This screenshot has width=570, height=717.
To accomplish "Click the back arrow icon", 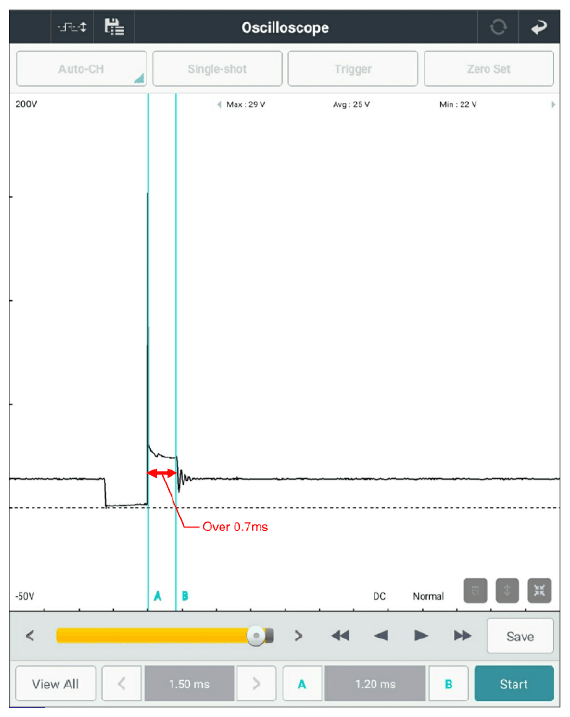I will coord(539,27).
